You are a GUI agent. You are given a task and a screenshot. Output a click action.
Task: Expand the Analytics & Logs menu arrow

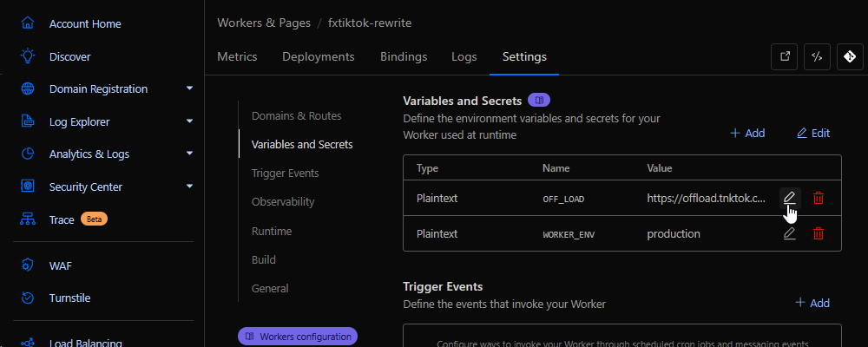coord(190,154)
